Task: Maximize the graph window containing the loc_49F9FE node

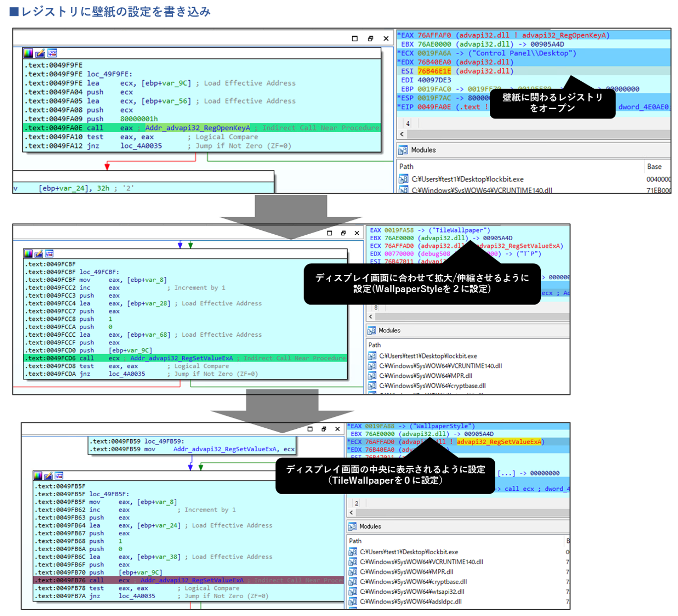Action: coord(355,39)
